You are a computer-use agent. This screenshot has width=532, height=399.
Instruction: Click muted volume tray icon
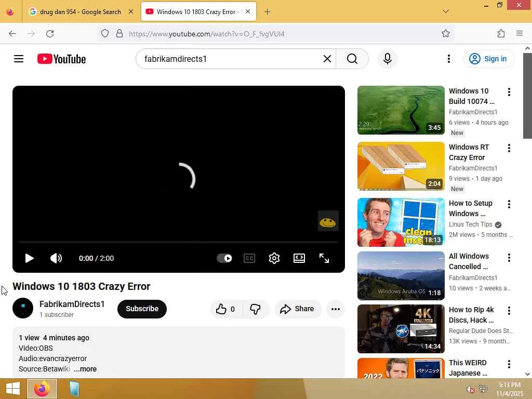click(470, 389)
